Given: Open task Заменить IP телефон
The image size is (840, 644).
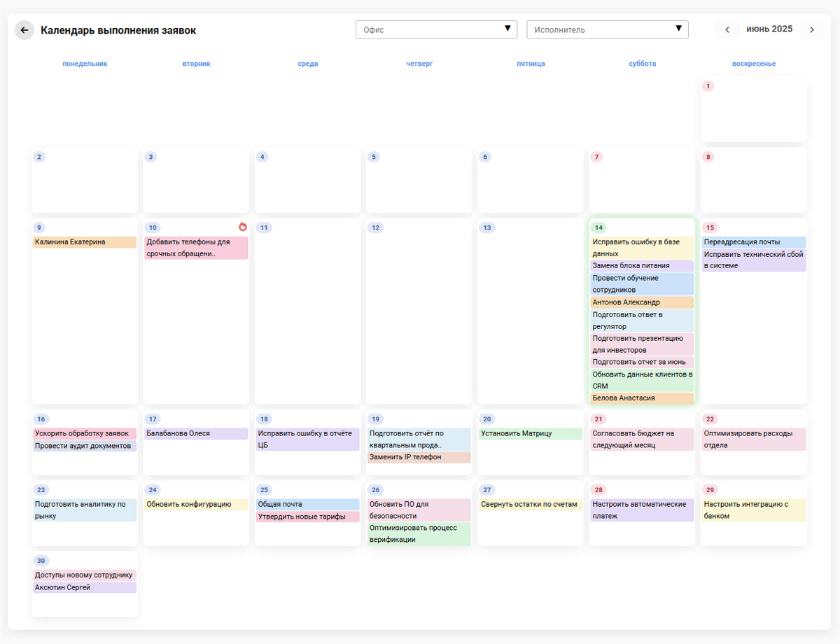Looking at the screenshot, I should 419,457.
